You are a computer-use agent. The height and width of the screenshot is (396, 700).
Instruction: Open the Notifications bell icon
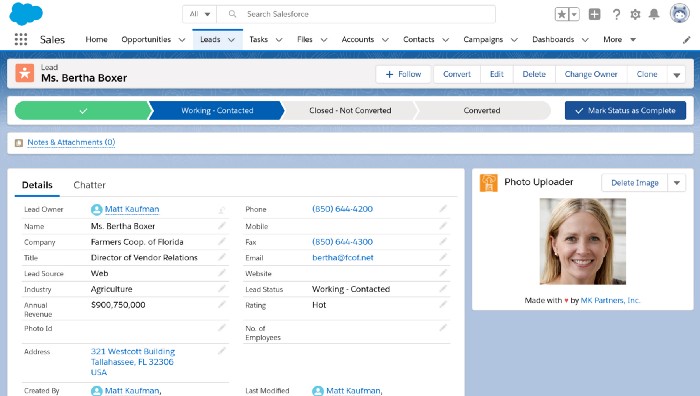pyautogui.click(x=654, y=14)
